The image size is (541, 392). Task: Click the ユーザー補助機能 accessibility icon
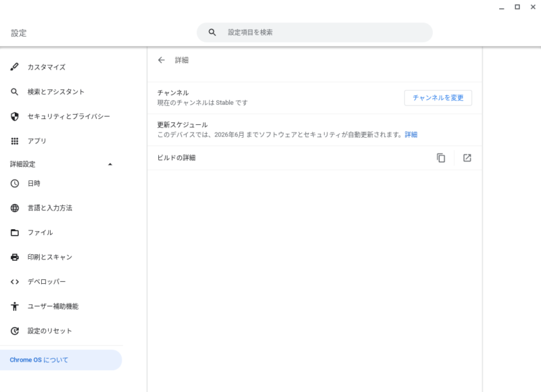coord(14,306)
